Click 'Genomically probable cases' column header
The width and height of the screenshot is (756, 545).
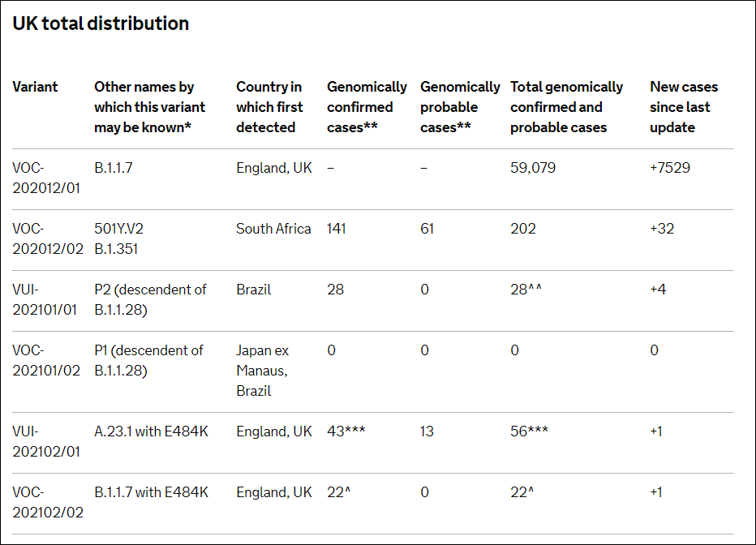click(x=459, y=107)
